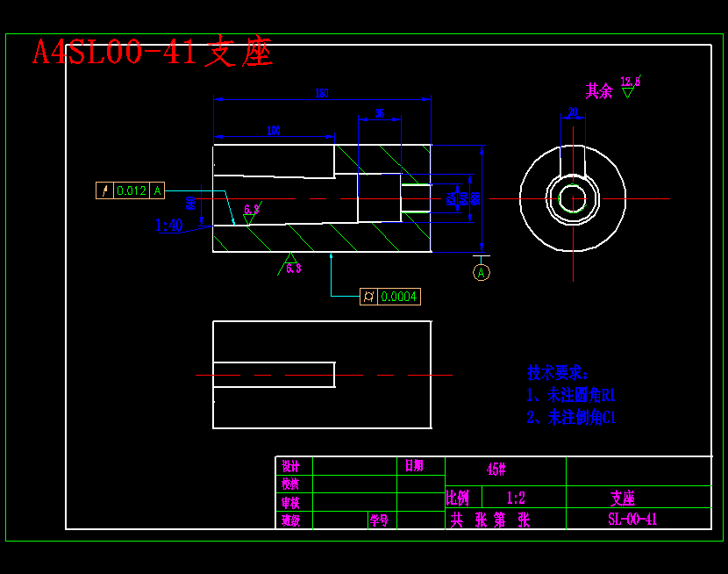Screen dimensions: 728x574
Task: Select the 0.0004 cylindricity tolerance frame
Action: (x=390, y=297)
